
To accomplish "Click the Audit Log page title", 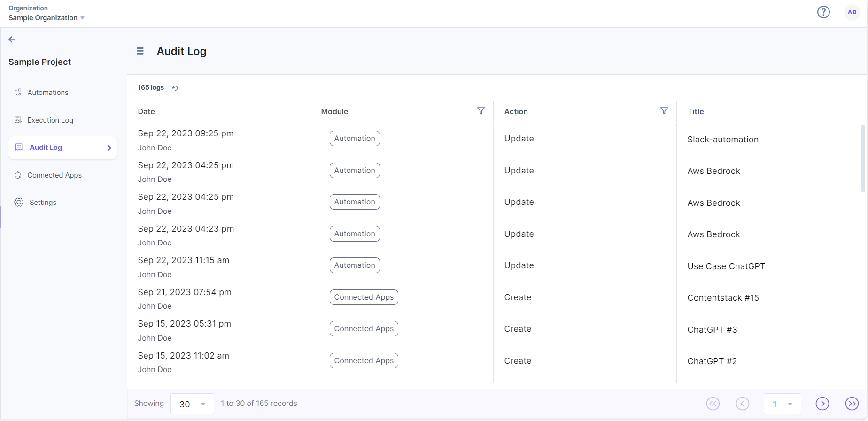I will [181, 51].
